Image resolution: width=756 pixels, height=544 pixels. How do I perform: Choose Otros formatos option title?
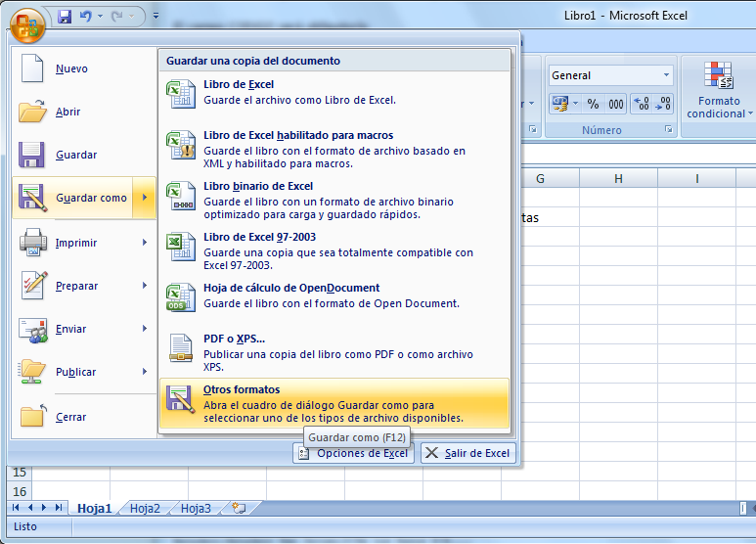[242, 389]
